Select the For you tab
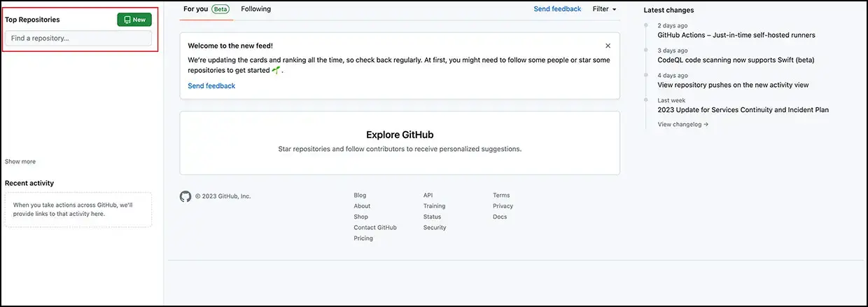868x307 pixels. 195,9
